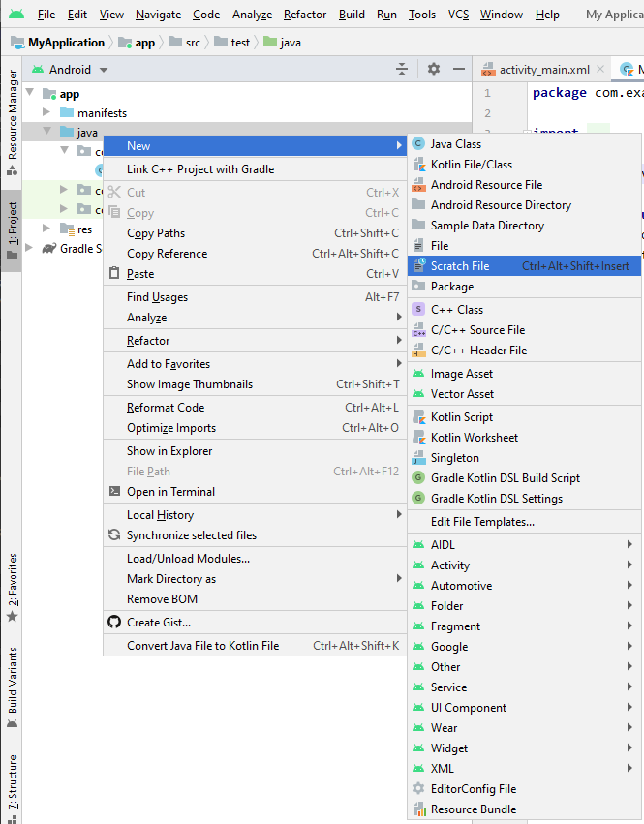Image resolution: width=644 pixels, height=824 pixels.
Task: Click the Java Class icon in submenu
Action: coord(418,144)
